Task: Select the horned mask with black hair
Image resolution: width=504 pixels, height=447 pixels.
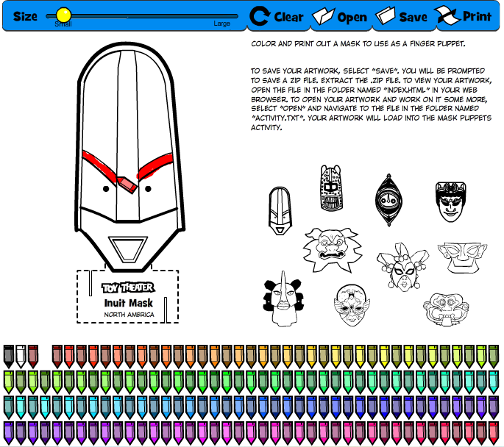Action: coord(283,299)
